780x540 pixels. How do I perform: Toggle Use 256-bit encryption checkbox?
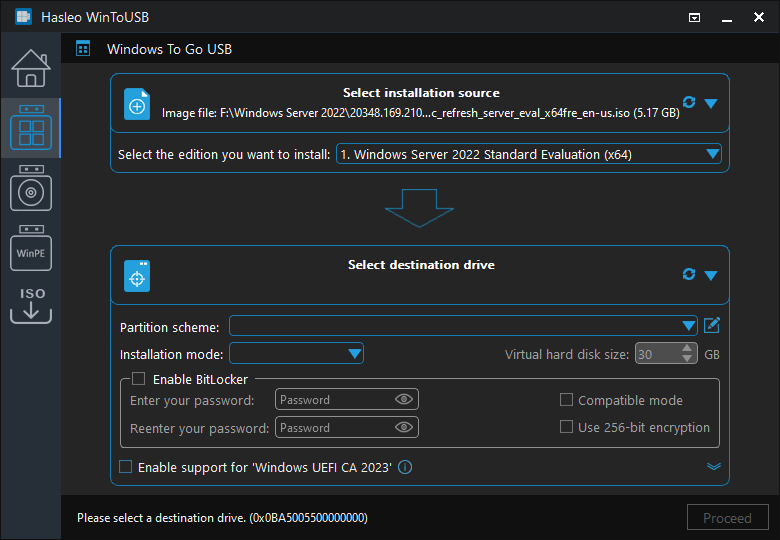[566, 427]
